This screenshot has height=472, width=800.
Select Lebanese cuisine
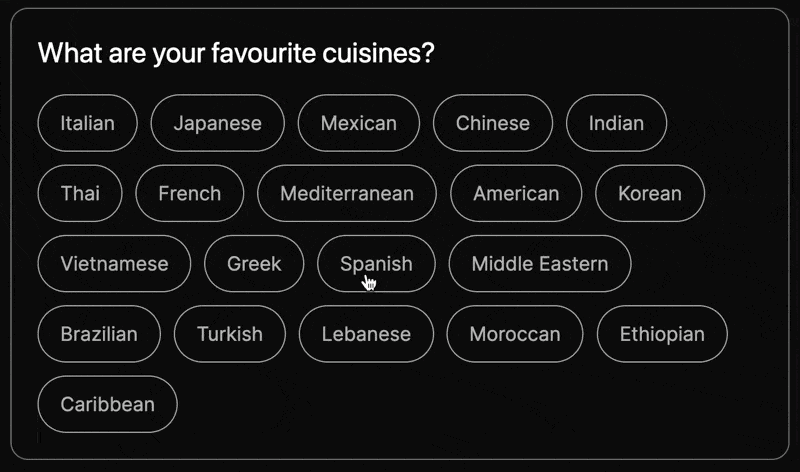coord(366,334)
